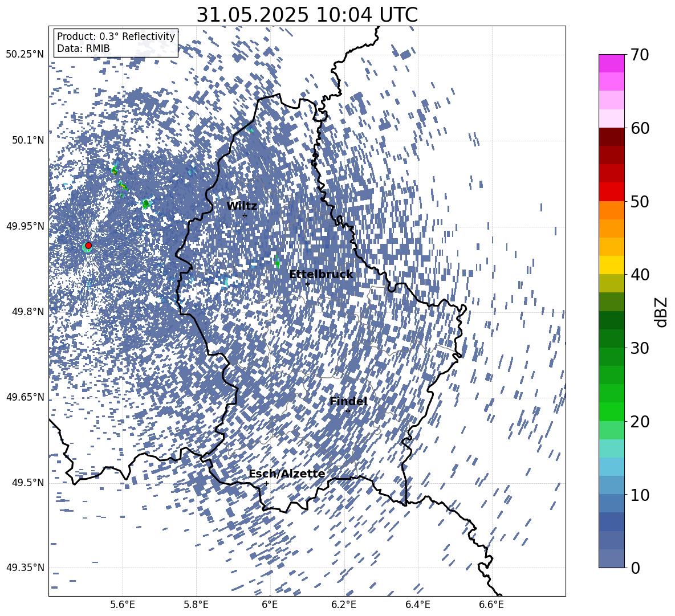
Task: Click the plot title 31.05.2025 10:04 UTC
Action: tap(307, 15)
